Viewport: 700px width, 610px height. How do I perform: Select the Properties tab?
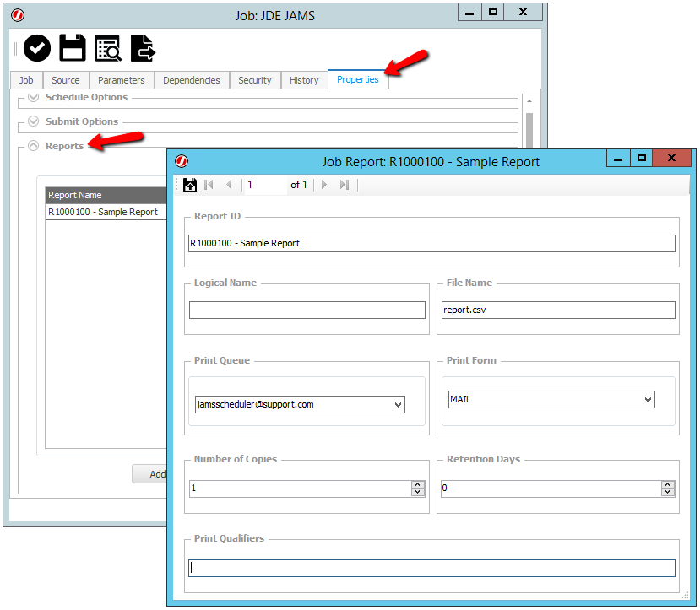pyautogui.click(x=358, y=79)
